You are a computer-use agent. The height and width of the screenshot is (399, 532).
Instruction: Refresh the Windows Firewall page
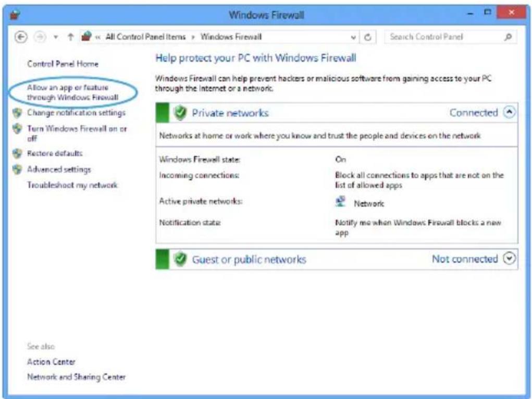click(367, 37)
